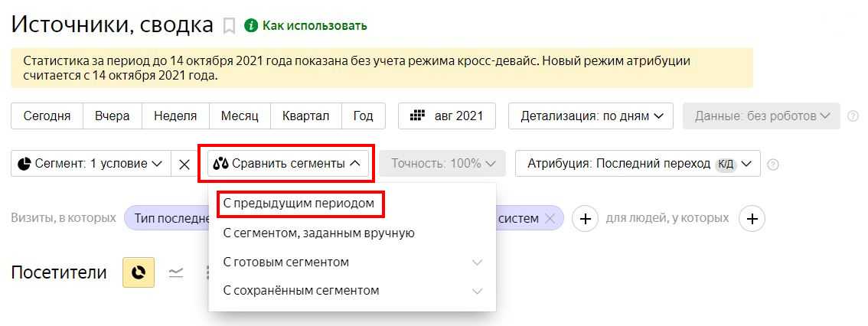Select the 'Сегодня' period button

[x=47, y=116]
